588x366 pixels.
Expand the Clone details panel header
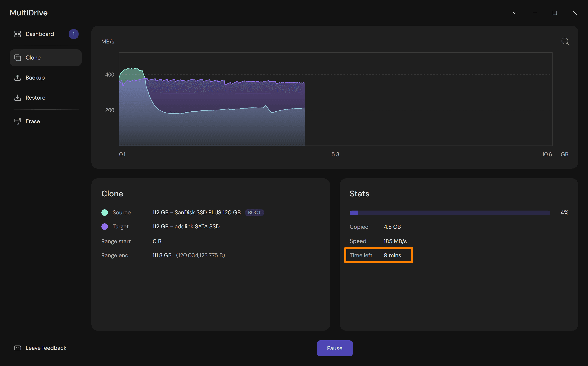[112, 193]
